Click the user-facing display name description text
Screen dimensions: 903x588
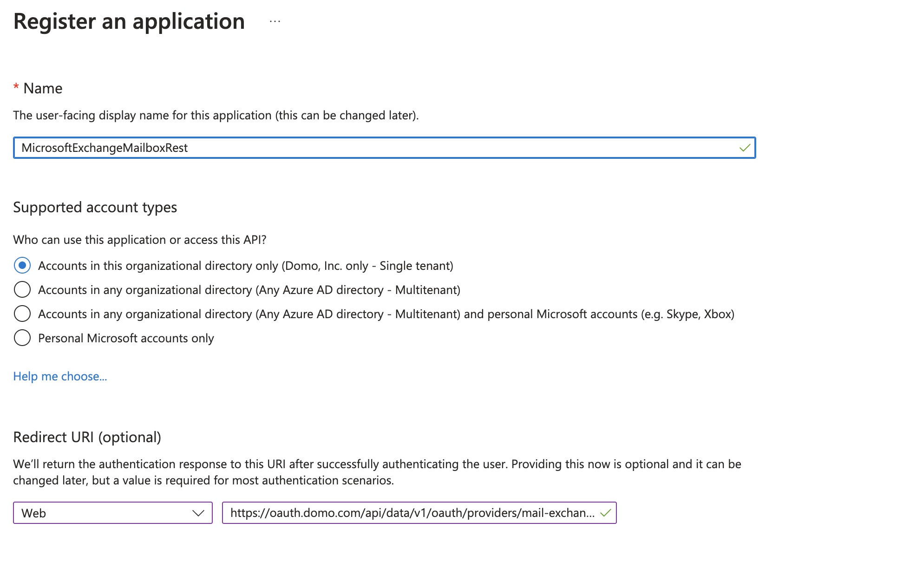coord(216,115)
